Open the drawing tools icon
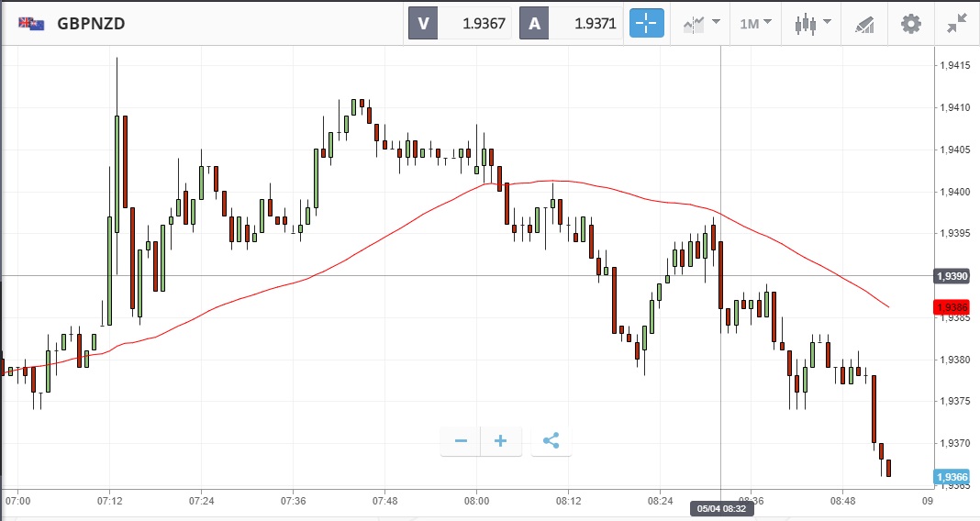980x521 pixels. click(863, 24)
